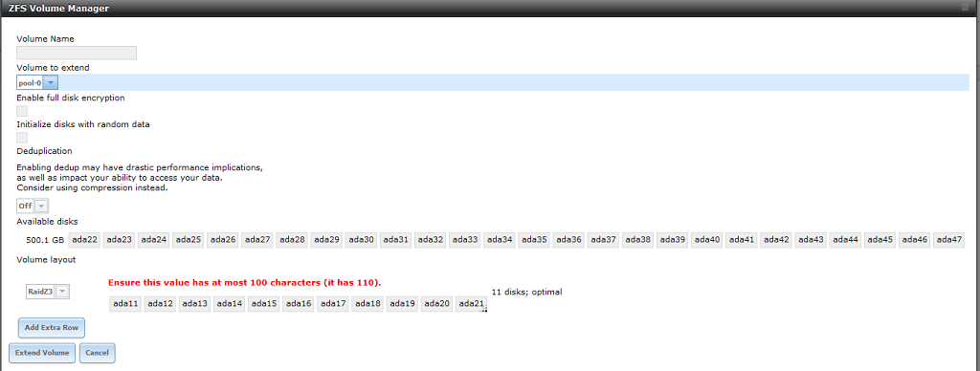The width and height of the screenshot is (980, 371).
Task: Select available disk ada22
Action: 84,240
